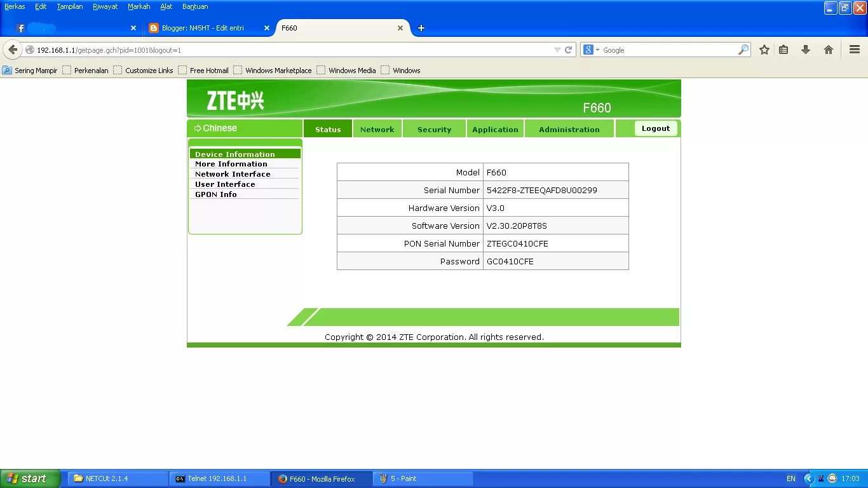The image size is (868, 488).
Task: Click the 17:03 clock in tray
Action: click(850, 478)
